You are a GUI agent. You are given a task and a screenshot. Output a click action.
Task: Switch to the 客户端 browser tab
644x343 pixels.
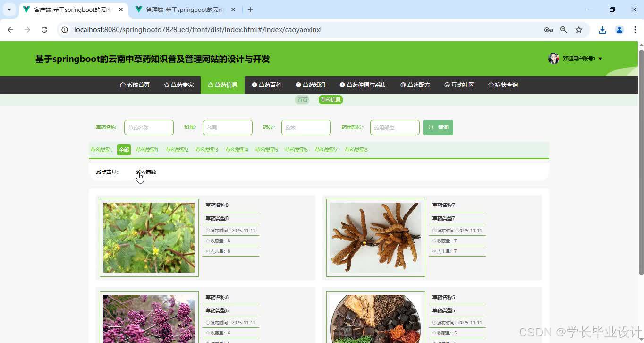[x=74, y=9]
